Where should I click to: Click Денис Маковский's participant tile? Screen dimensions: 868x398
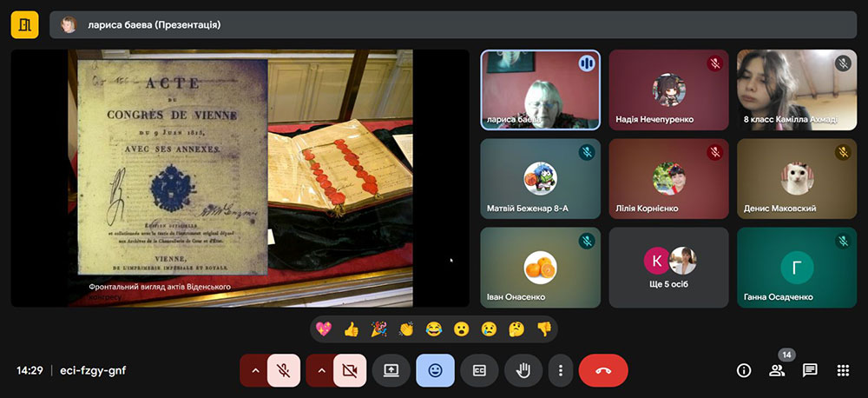(x=796, y=178)
